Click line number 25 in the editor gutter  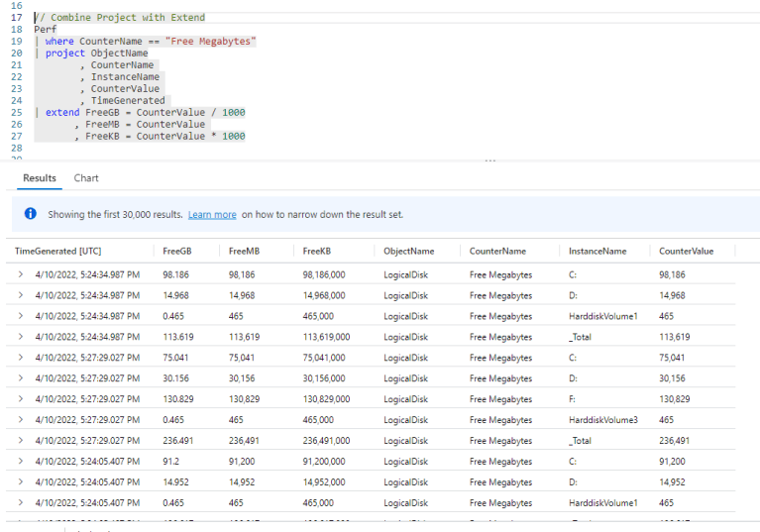pos(17,112)
